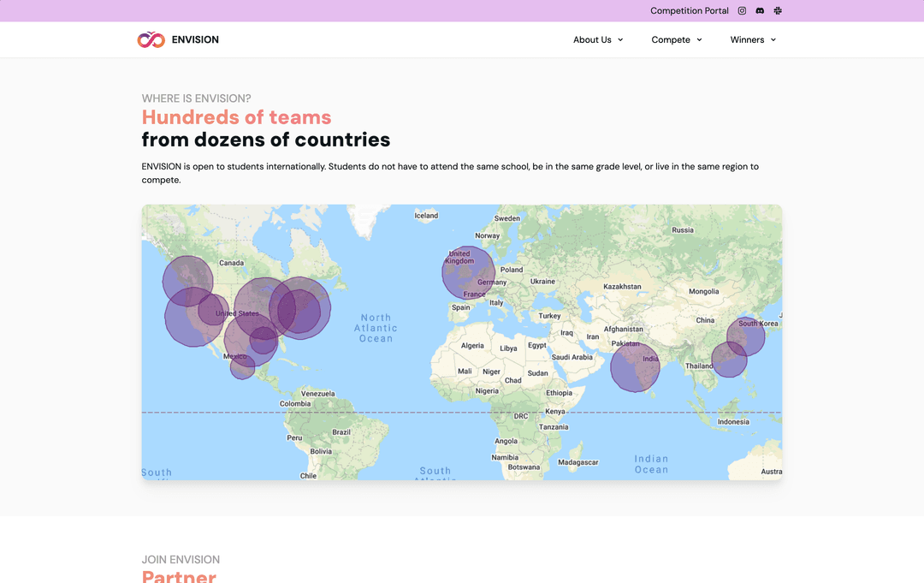Expand the About Us menu
The height and width of the screenshot is (583, 924).
point(597,39)
